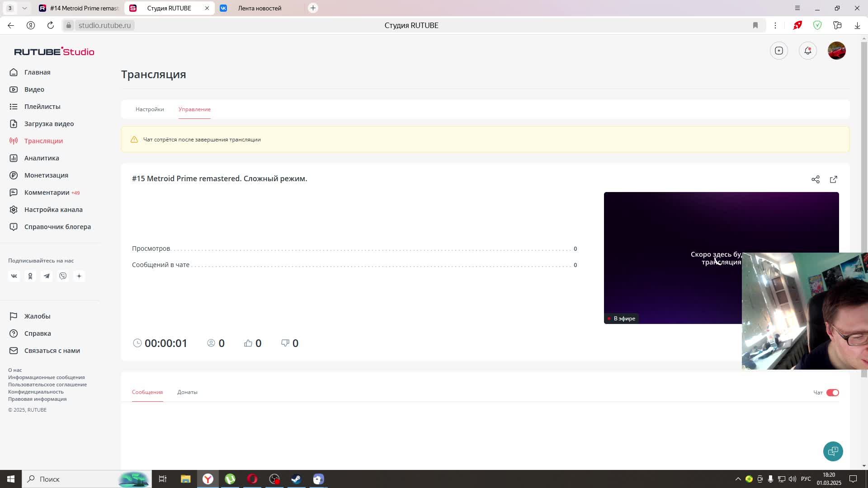Click the Пользовательское соглашение link
The image size is (868, 488).
[47, 385]
